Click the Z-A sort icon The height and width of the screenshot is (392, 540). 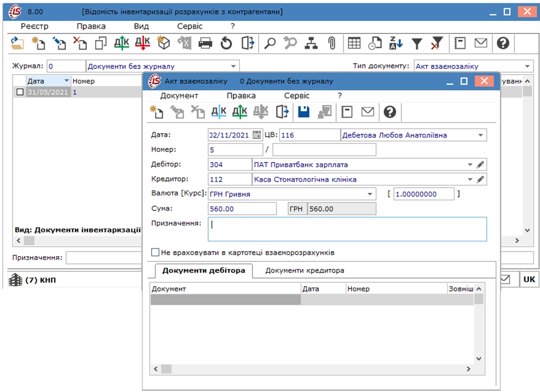pos(396,43)
